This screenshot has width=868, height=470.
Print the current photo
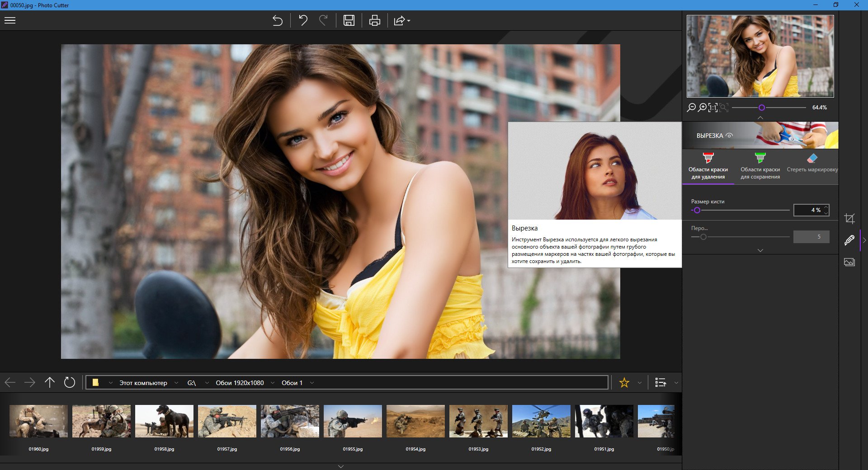coord(374,20)
